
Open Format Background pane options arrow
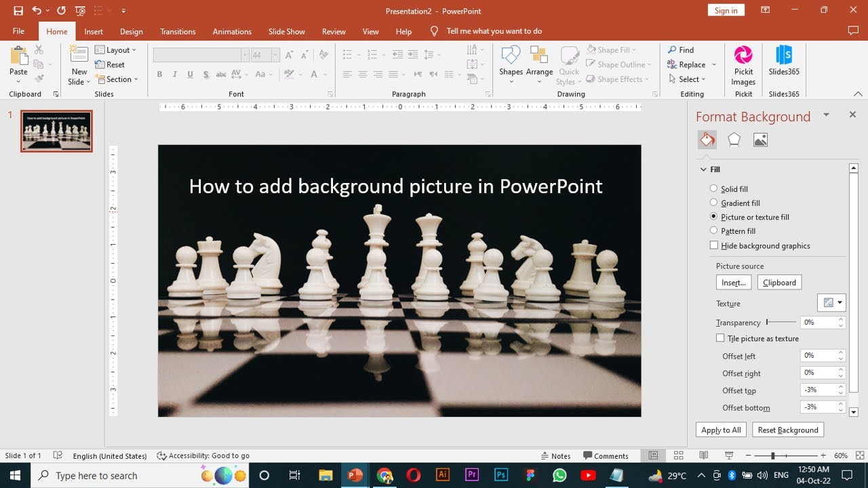pyautogui.click(x=826, y=115)
